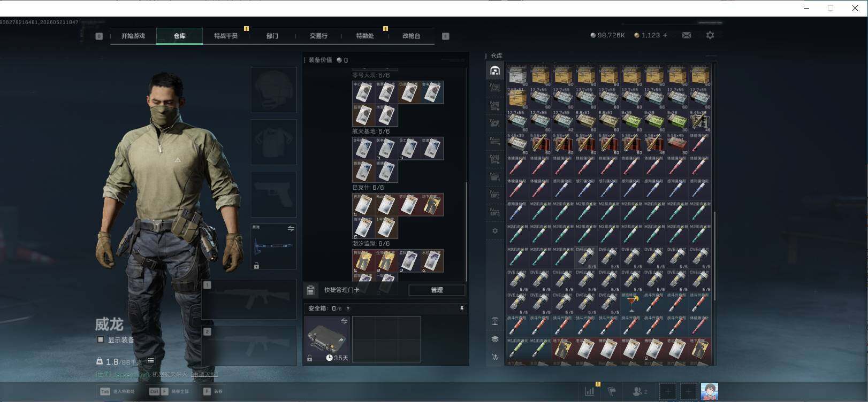Image resolution: width=868 pixels, height=402 pixels.
Task: Click the 零号大坝: 6/6 keycard header
Action: tap(371, 75)
